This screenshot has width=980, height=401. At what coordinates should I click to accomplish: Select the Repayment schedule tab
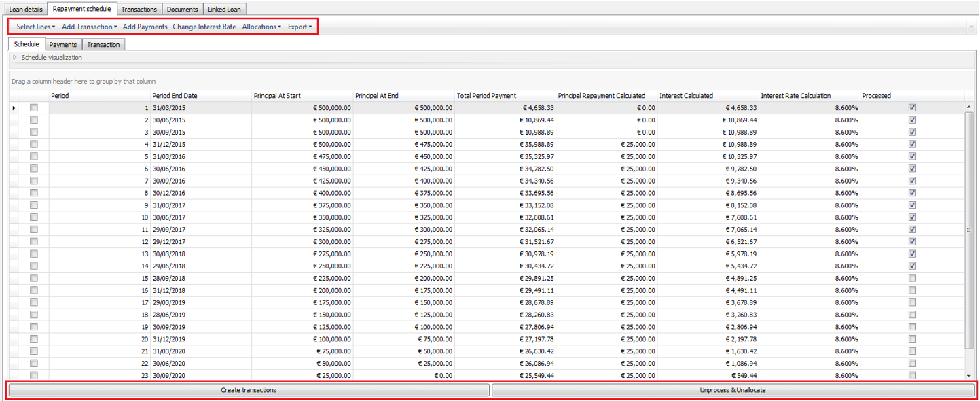(x=81, y=9)
